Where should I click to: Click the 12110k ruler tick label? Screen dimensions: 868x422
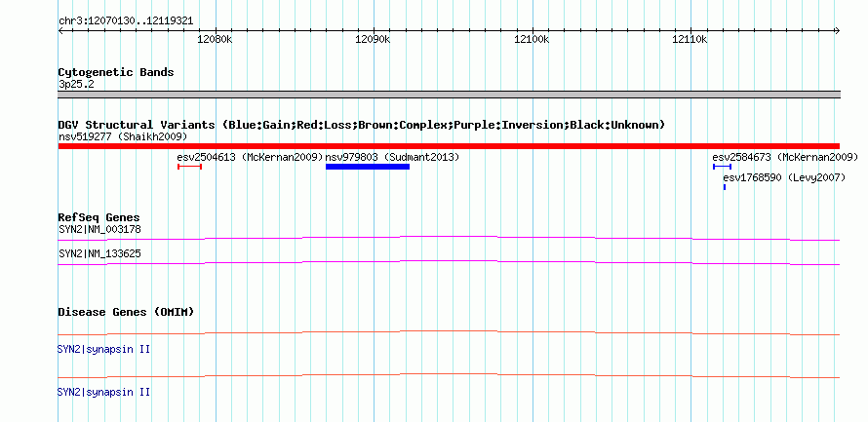tap(690, 40)
